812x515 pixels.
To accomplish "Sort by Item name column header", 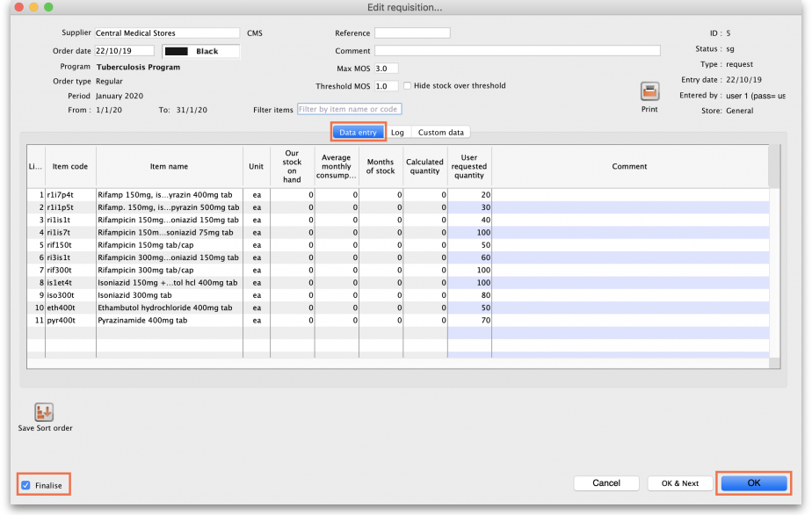I will point(169,166).
